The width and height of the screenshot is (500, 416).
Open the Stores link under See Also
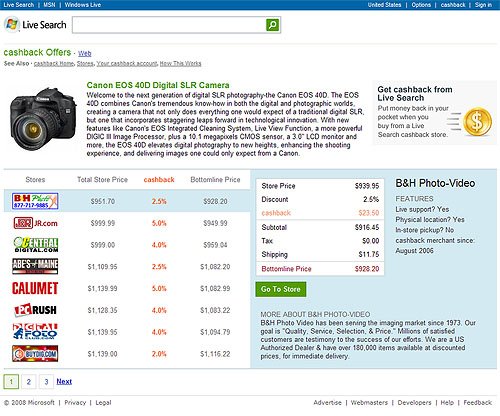coord(85,63)
